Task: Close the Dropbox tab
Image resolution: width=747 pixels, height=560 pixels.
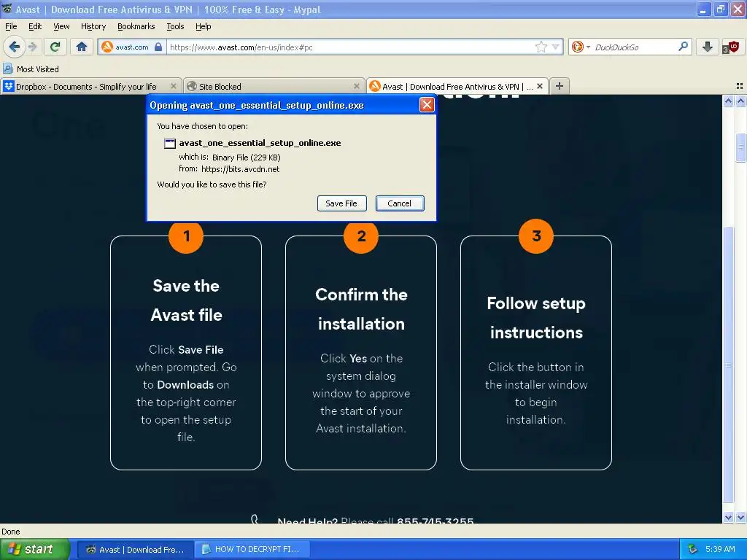Action: coord(174,86)
